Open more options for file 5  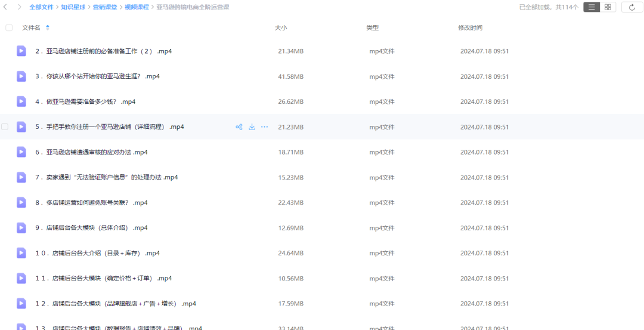(x=265, y=127)
